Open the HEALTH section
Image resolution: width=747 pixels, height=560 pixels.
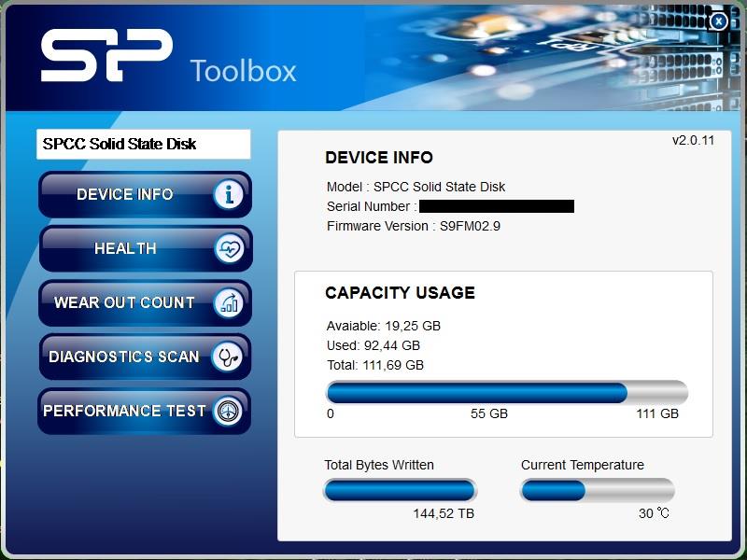pos(146,248)
